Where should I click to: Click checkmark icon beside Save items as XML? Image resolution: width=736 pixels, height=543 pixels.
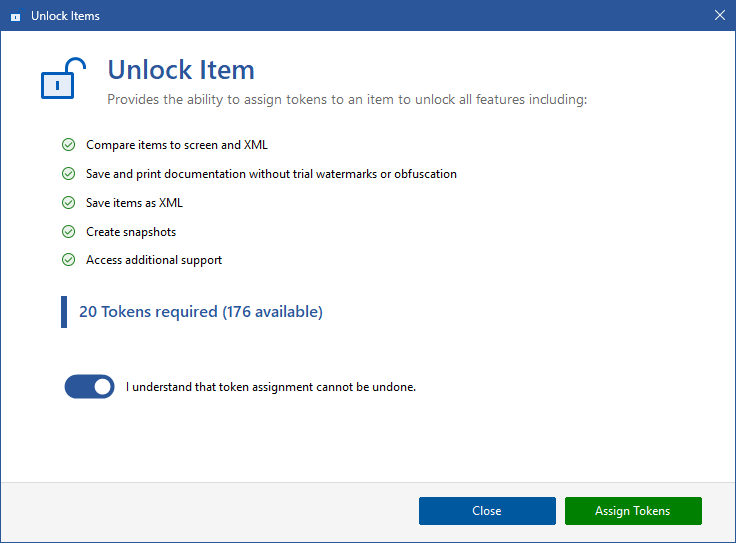[x=68, y=203]
